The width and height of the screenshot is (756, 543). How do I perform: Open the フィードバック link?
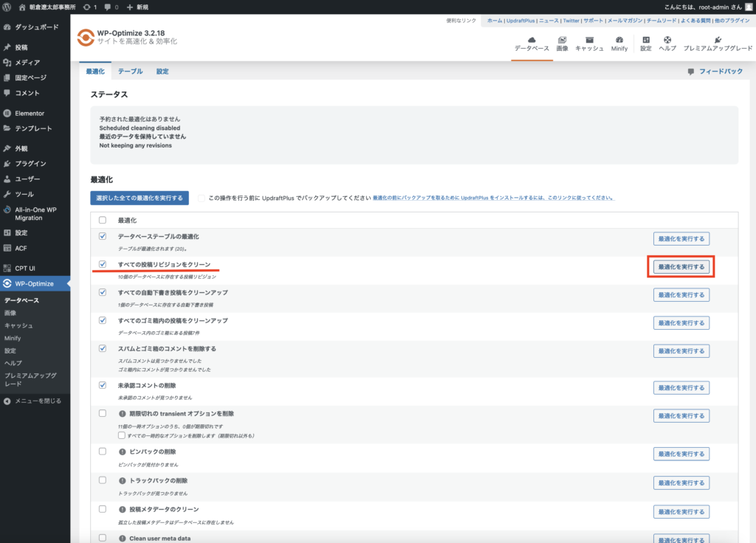click(715, 72)
